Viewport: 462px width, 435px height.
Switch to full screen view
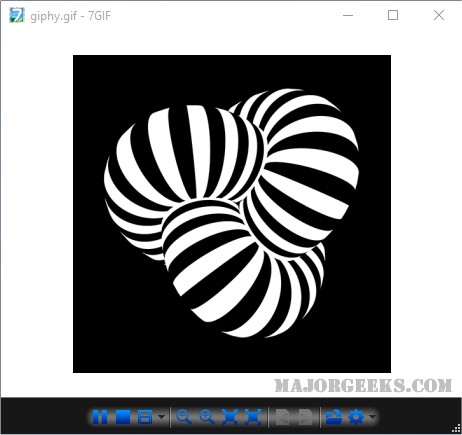(253, 417)
